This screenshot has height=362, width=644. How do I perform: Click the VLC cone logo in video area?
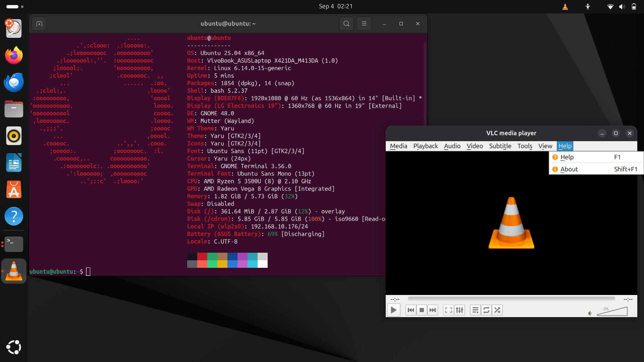tap(511, 223)
